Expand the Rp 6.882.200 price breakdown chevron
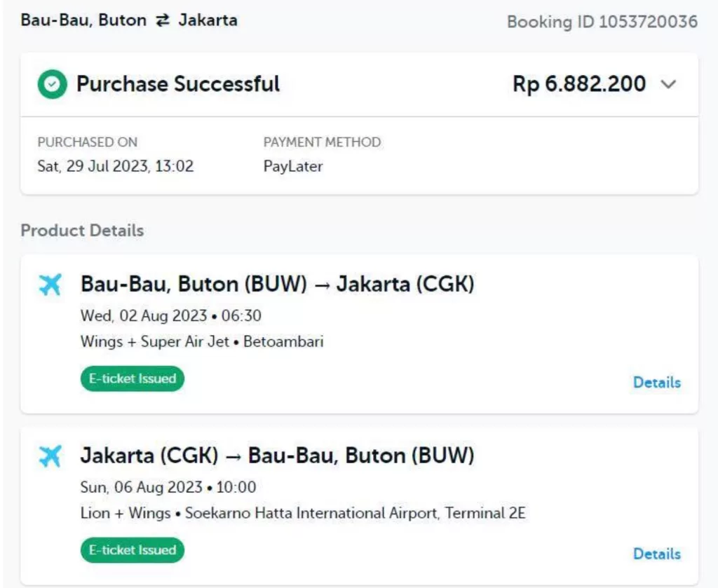The width and height of the screenshot is (718, 588). click(669, 85)
